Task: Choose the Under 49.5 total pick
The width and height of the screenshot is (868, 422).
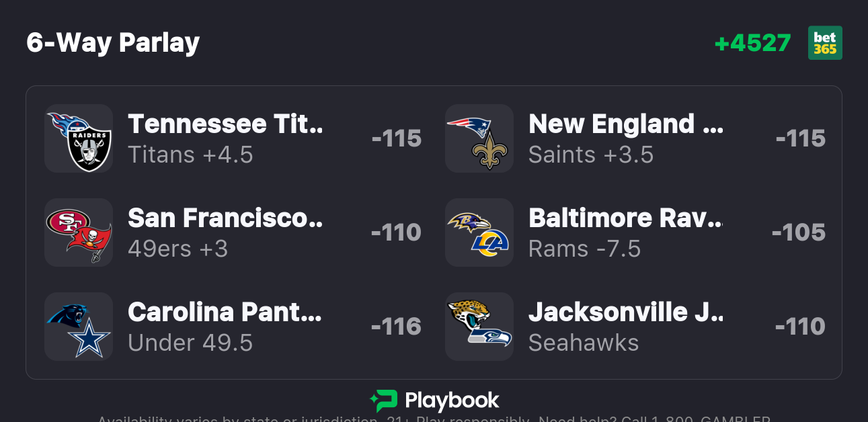Action: [190, 343]
